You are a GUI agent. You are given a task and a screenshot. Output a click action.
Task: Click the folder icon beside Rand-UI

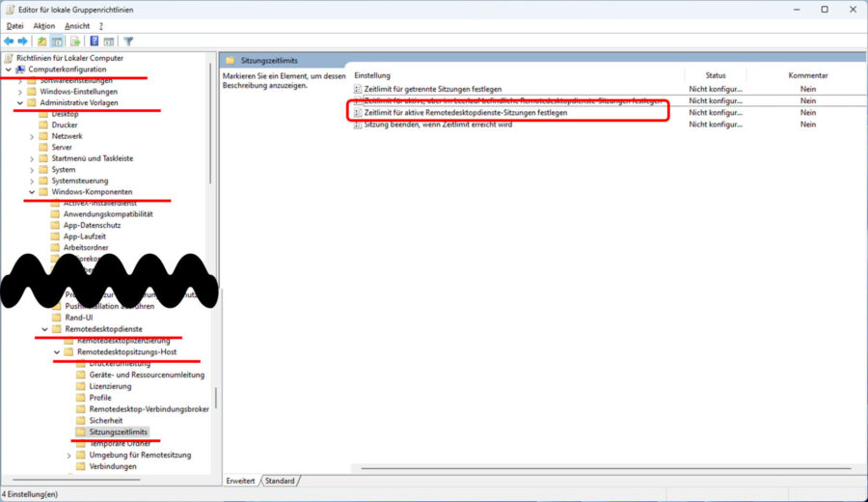coord(57,318)
